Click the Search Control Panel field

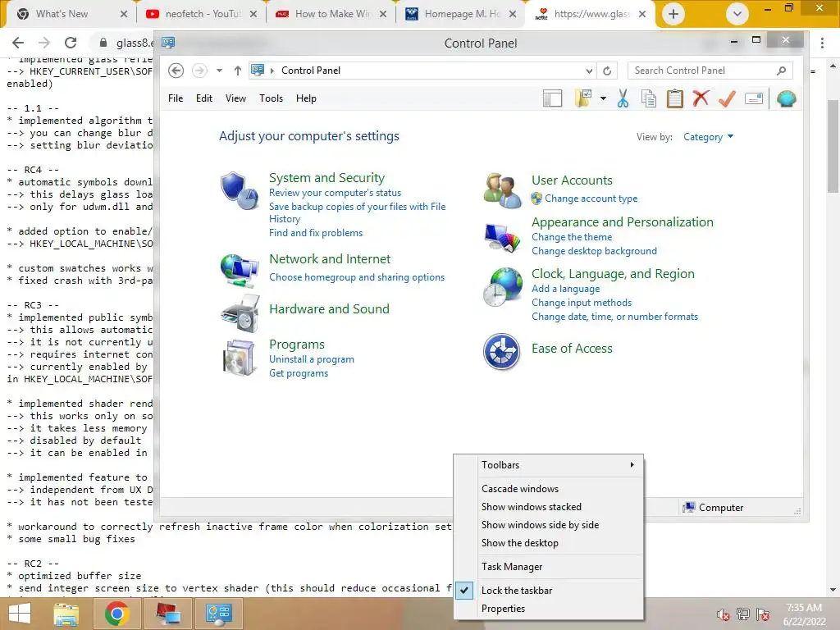pos(710,71)
